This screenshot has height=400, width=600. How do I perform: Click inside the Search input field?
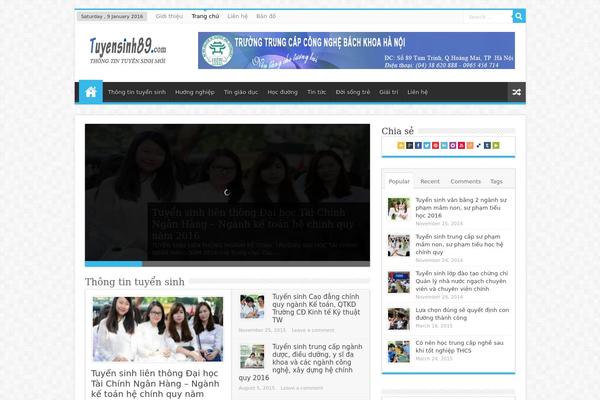pos(488,17)
